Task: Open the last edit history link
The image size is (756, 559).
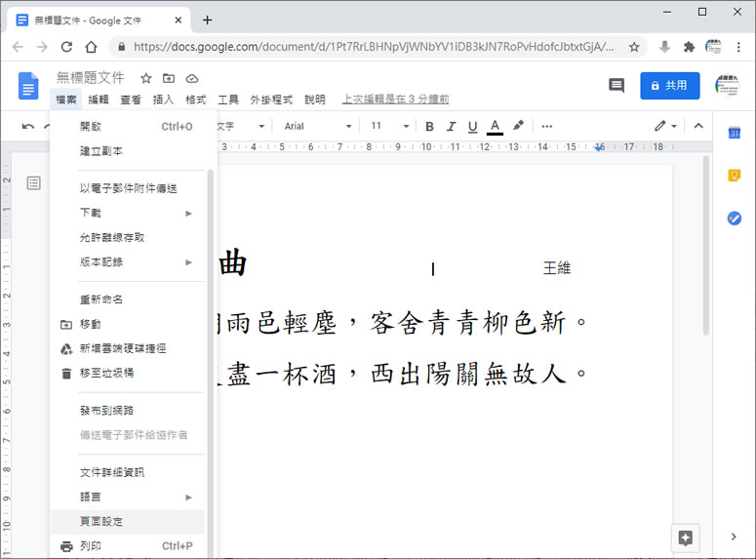Action: (395, 100)
